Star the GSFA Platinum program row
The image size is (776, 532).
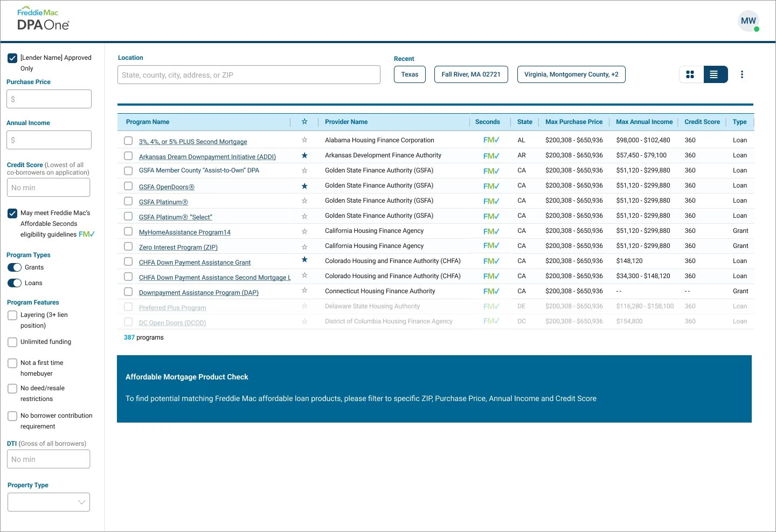(304, 201)
